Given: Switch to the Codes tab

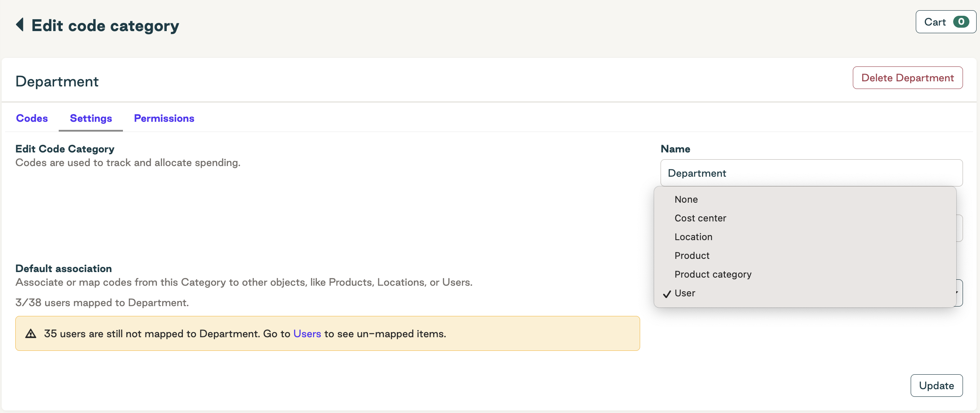Looking at the screenshot, I should (32, 118).
